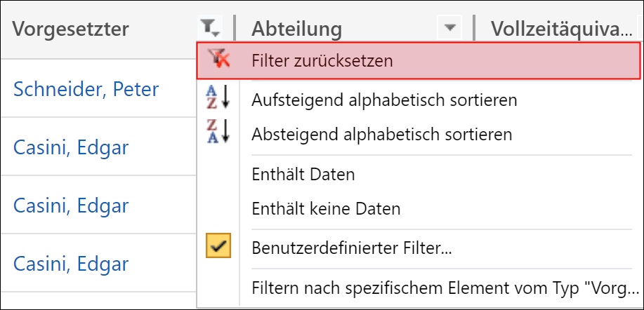The height and width of the screenshot is (310, 644).
Task: Click the Vollzeitäquiva... column header
Action: tap(561, 28)
